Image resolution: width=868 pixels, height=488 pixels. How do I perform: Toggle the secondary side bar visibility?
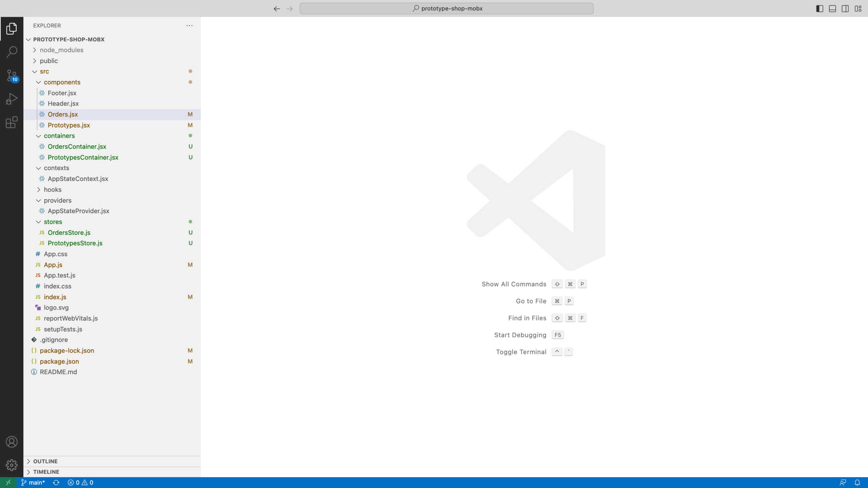[x=845, y=9]
